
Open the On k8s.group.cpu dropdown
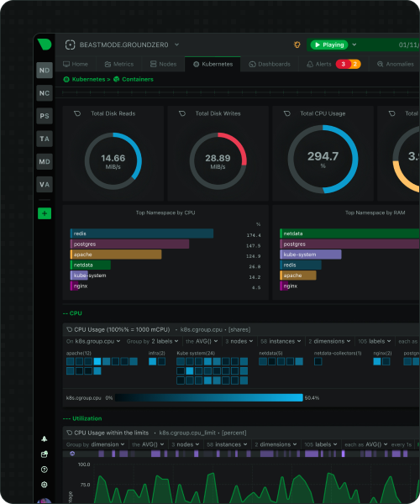(x=93, y=341)
